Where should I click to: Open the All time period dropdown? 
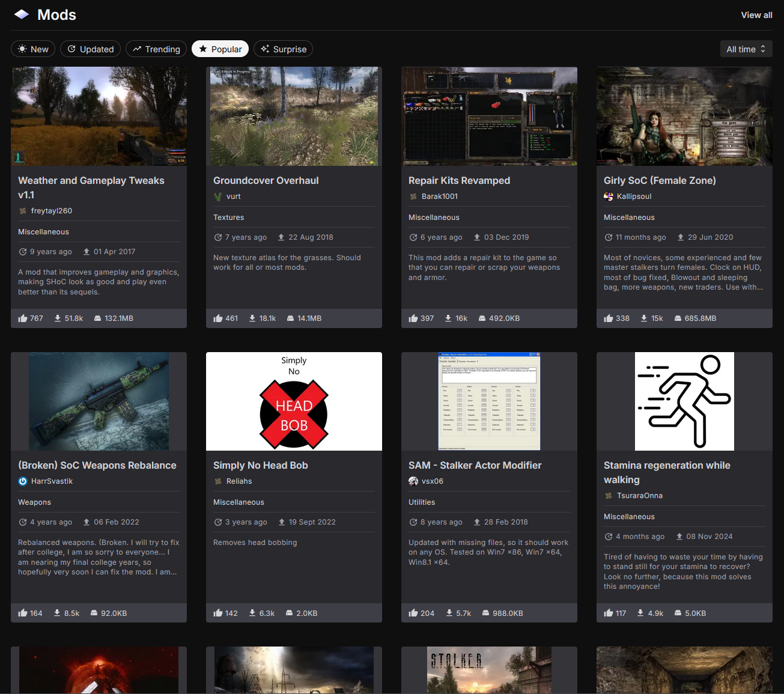[746, 49]
